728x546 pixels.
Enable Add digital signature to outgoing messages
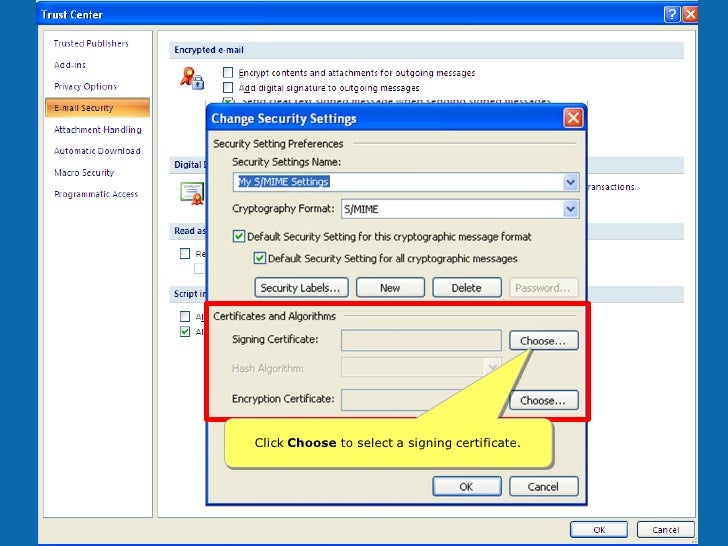click(x=228, y=87)
